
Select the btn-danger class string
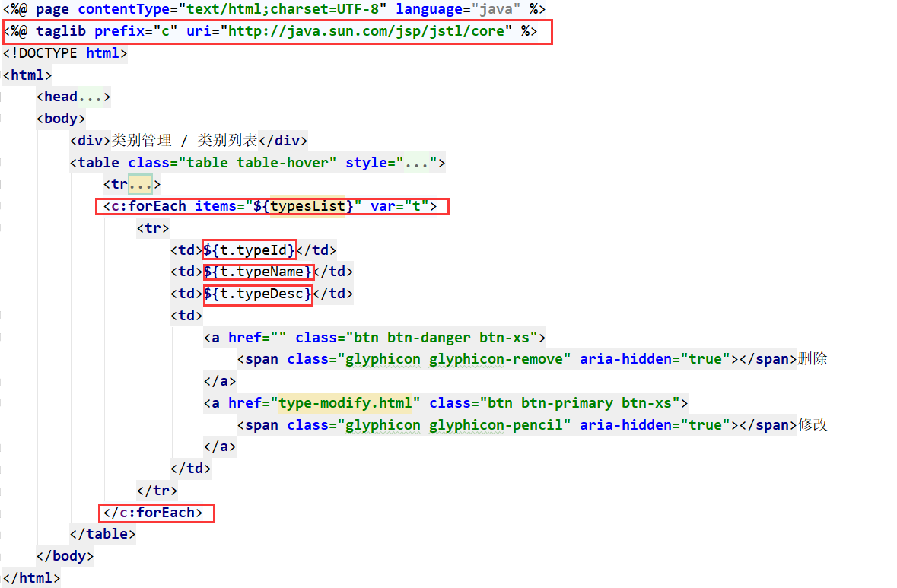point(442,337)
